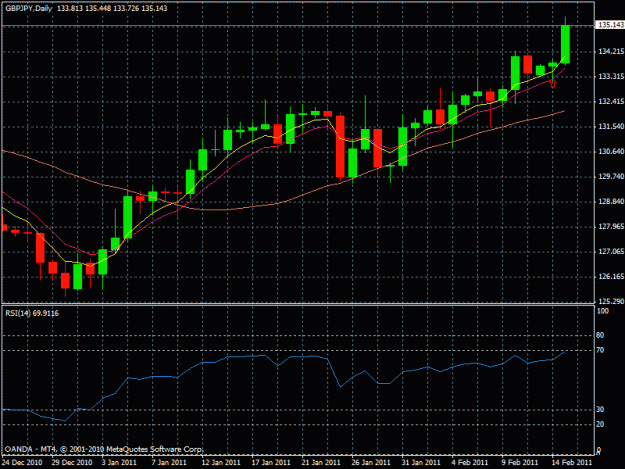Click the tallest red candle in mid-chart
The image size is (625, 469).
click(x=340, y=146)
